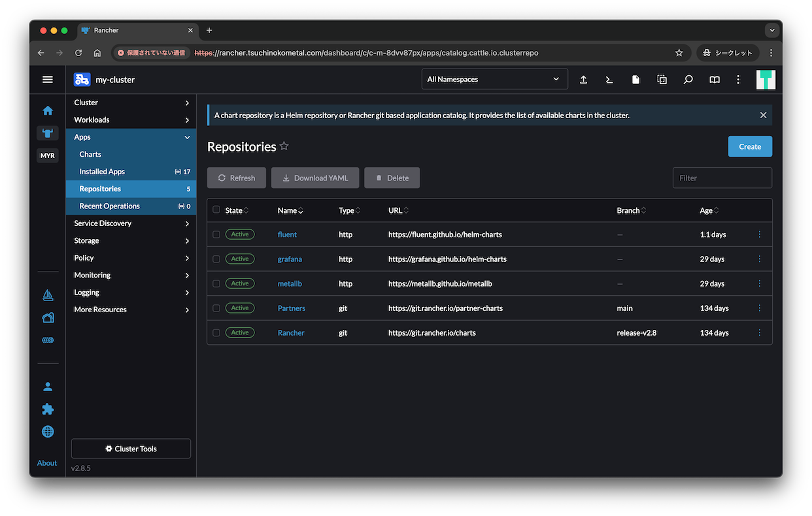Open the chain-link icon in sidebar

48,340
